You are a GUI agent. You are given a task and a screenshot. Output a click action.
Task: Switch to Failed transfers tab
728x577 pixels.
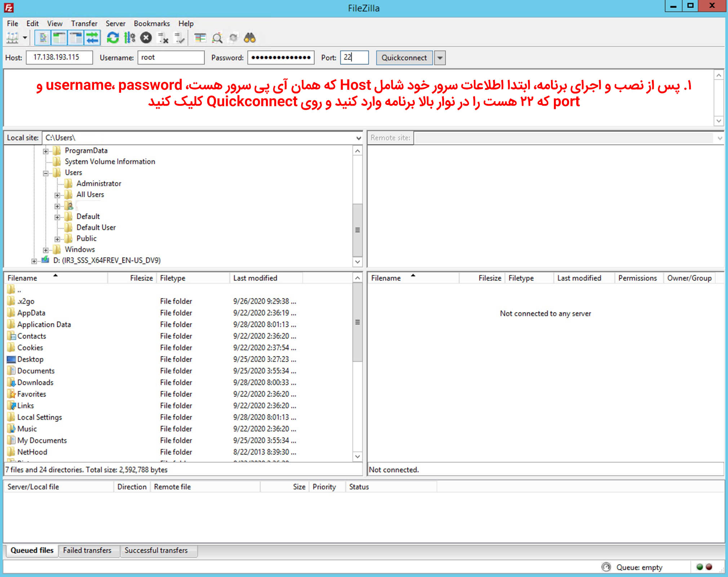(87, 550)
